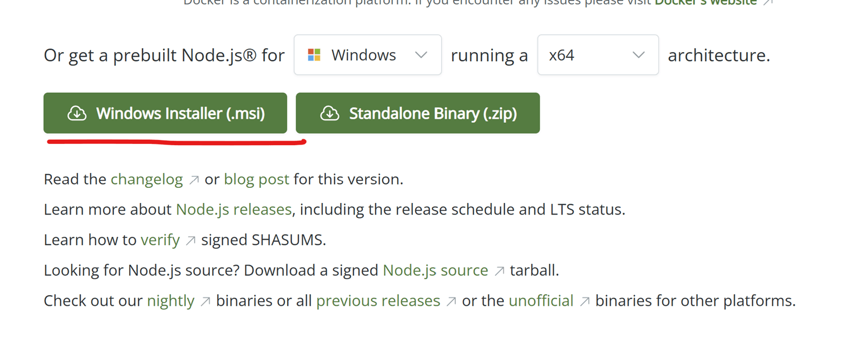This screenshot has height=363, width=868.
Task: Click the Windows logo inside the OS selector
Action: 315,54
